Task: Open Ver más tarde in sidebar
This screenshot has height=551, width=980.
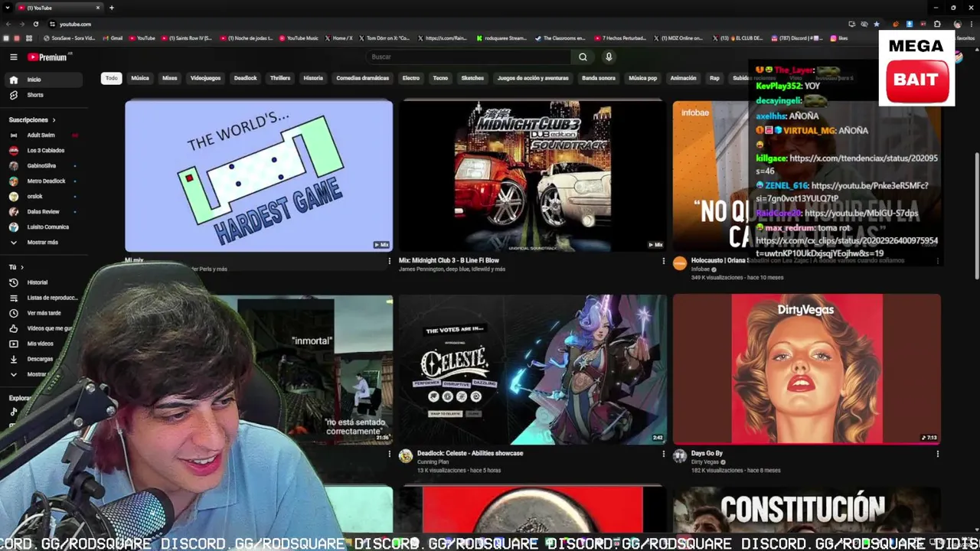Action: point(44,313)
